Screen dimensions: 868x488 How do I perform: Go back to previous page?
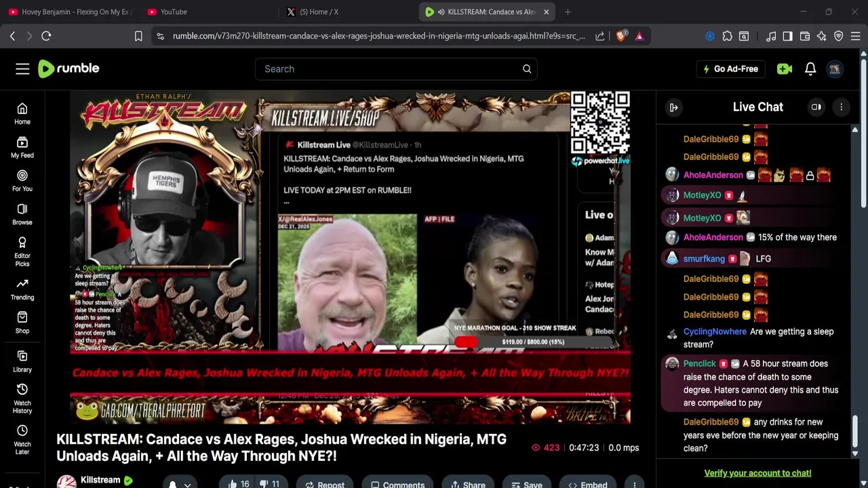pyautogui.click(x=12, y=36)
